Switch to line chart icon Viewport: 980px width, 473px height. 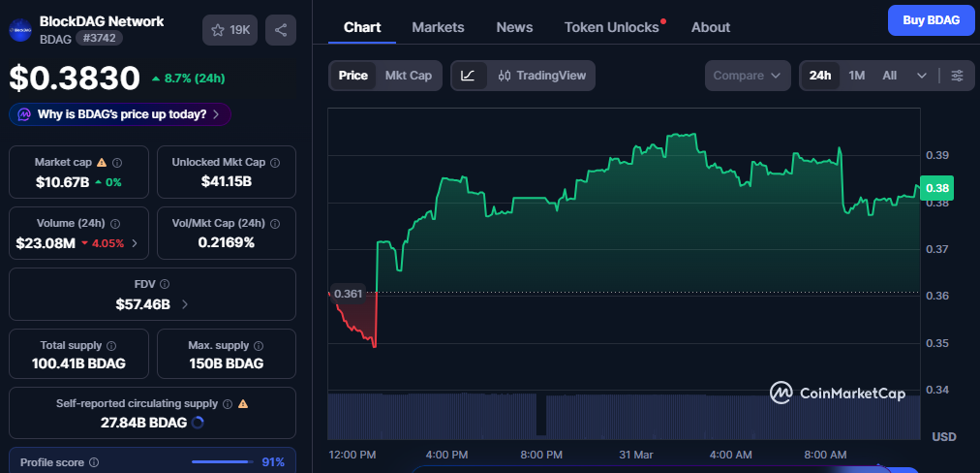pos(468,76)
